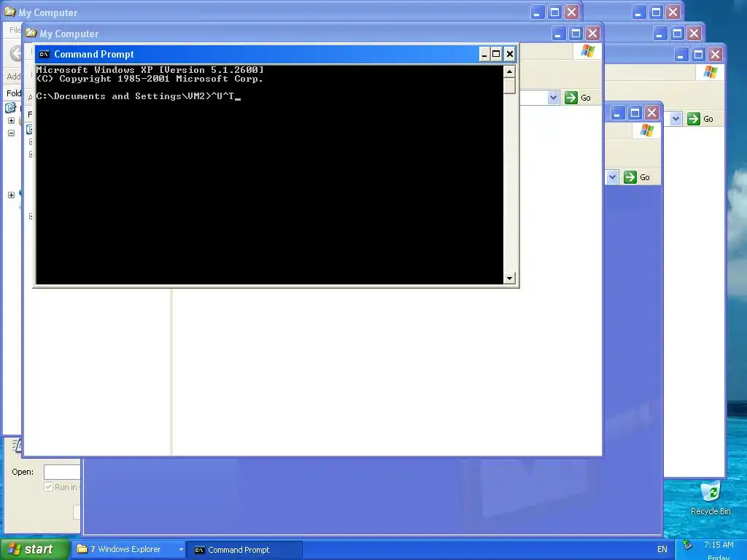Open the Start menu
This screenshot has width=747, height=560.
pos(34,549)
